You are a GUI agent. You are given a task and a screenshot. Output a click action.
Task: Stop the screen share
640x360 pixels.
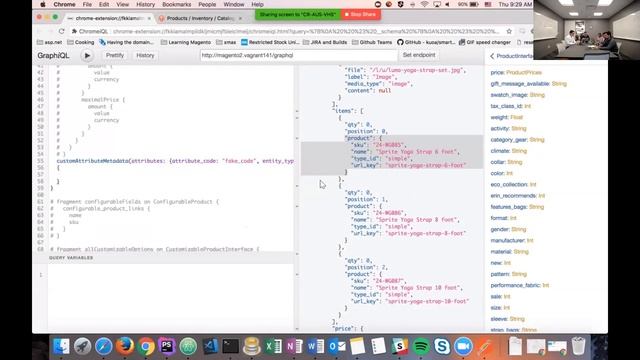tap(360, 14)
